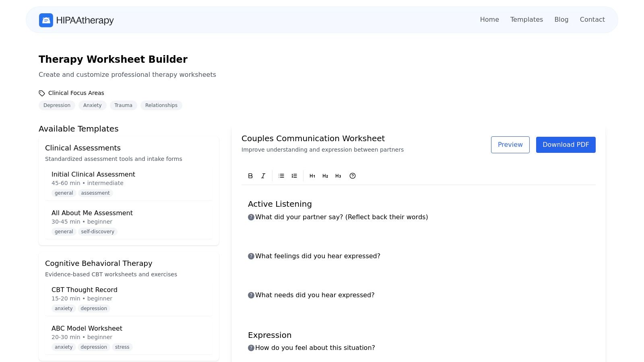
Task: Open the CBT Thought Record template
Action: coord(85,290)
